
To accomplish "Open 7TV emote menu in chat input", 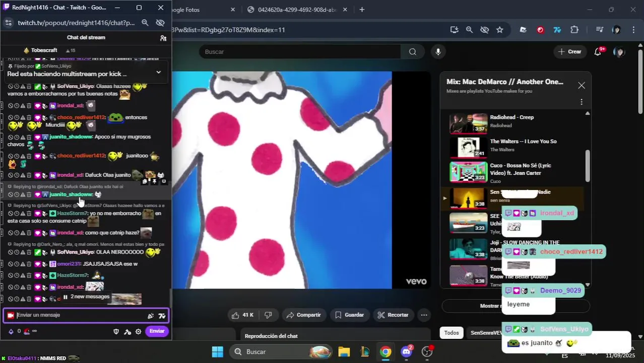I will pyautogui.click(x=162, y=316).
